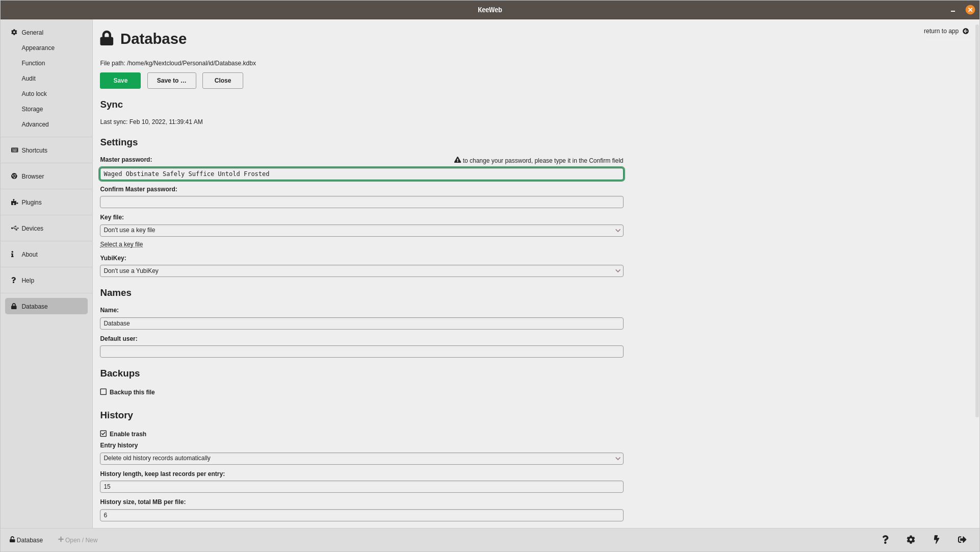Open the Entry history dropdown
This screenshot has width=980, height=552.
362,459
